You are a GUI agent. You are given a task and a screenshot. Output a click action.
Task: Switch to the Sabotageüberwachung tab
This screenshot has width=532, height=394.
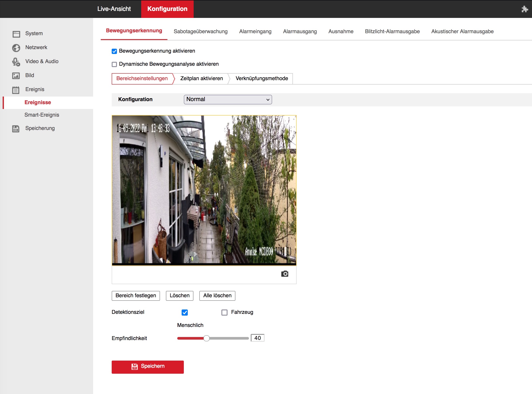pyautogui.click(x=200, y=31)
